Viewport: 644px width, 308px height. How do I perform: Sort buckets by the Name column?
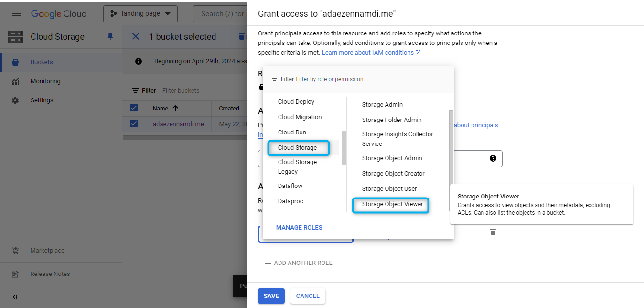165,109
